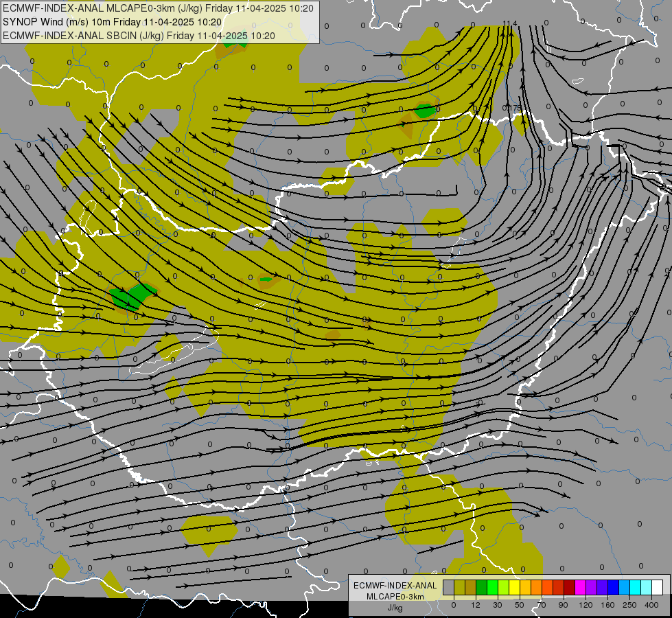This screenshot has width=672, height=618.
Task: Click the dark maroon red legend swatch
Action: (569, 588)
